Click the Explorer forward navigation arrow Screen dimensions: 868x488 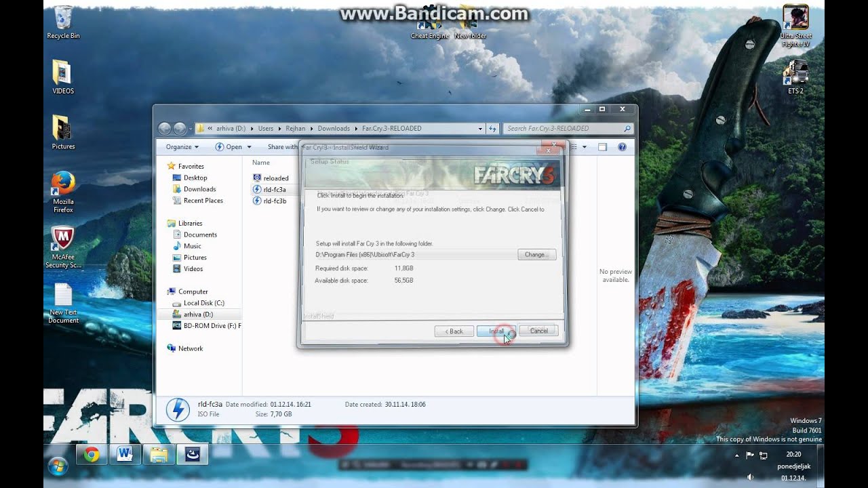(180, 128)
